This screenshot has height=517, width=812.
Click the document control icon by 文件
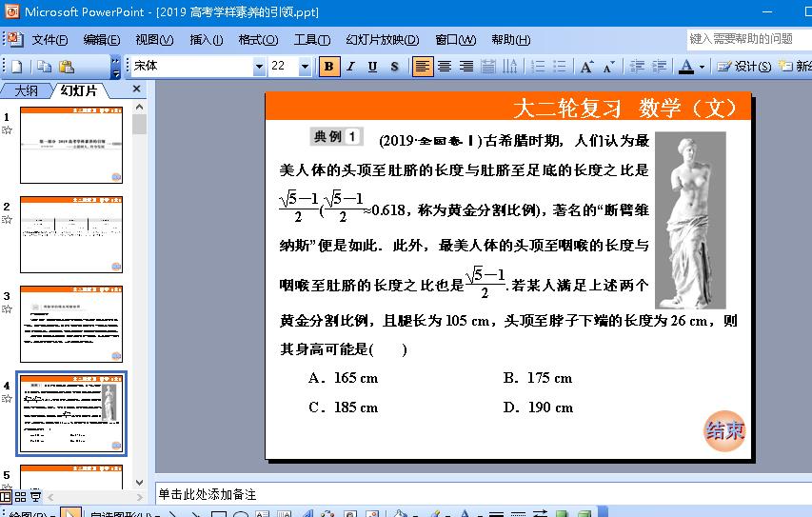15,39
